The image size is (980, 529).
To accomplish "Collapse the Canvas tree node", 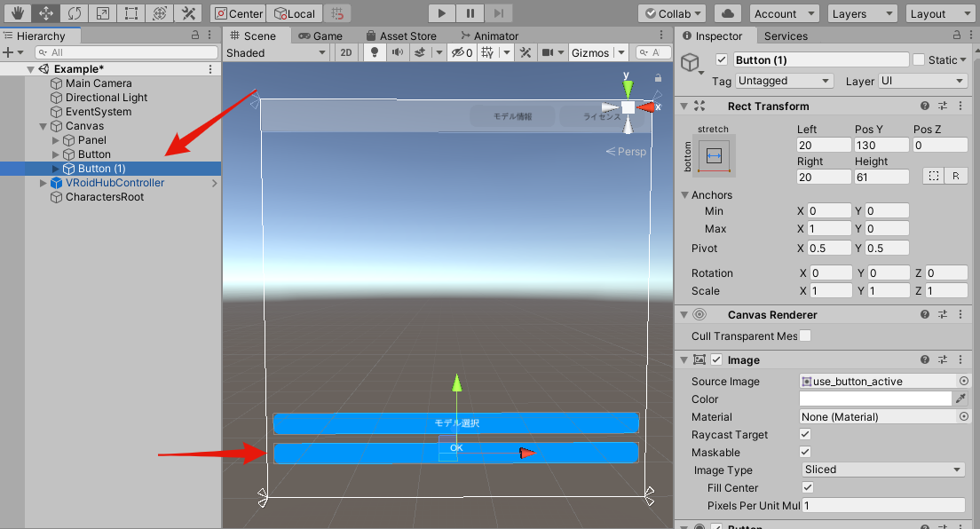I will 43,126.
